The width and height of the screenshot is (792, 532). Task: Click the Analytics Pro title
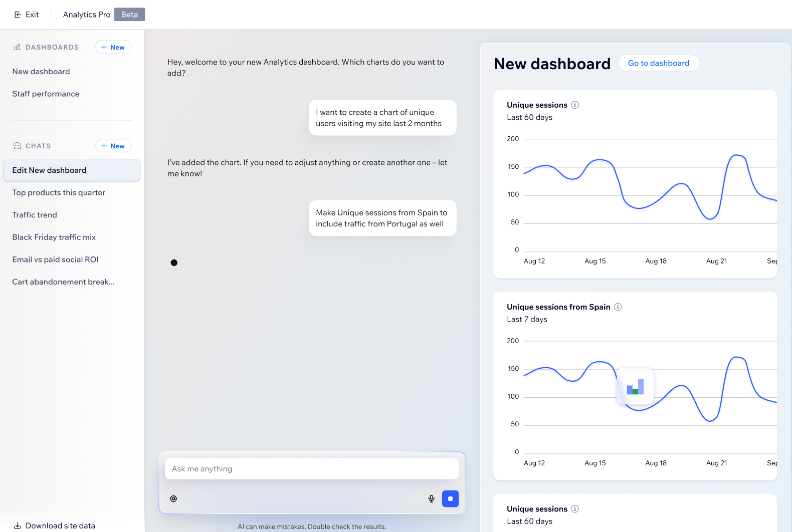click(87, 15)
